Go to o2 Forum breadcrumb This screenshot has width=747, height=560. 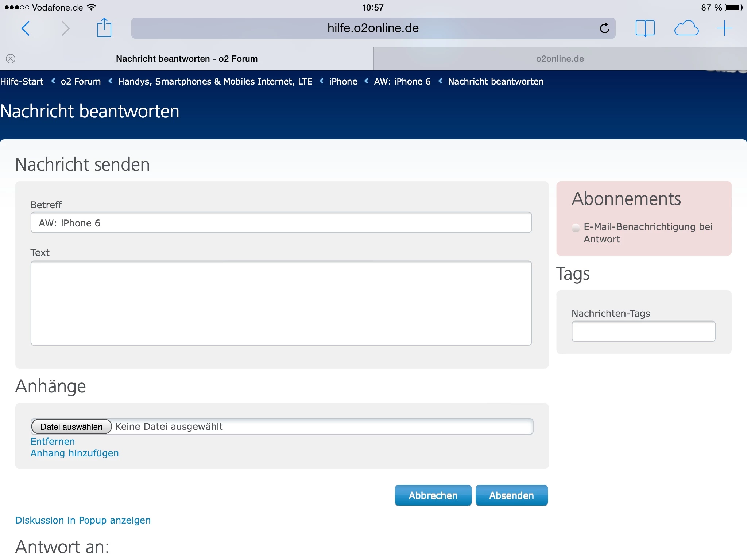[x=81, y=82]
